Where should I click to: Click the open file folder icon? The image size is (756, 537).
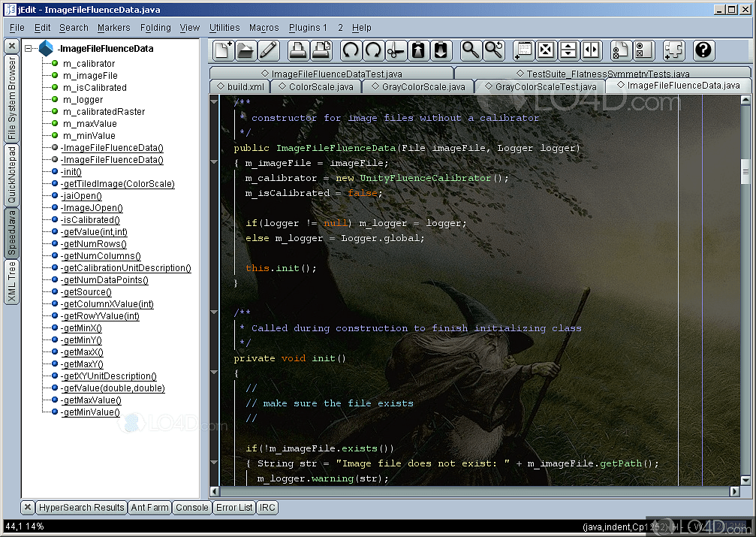pos(245,50)
